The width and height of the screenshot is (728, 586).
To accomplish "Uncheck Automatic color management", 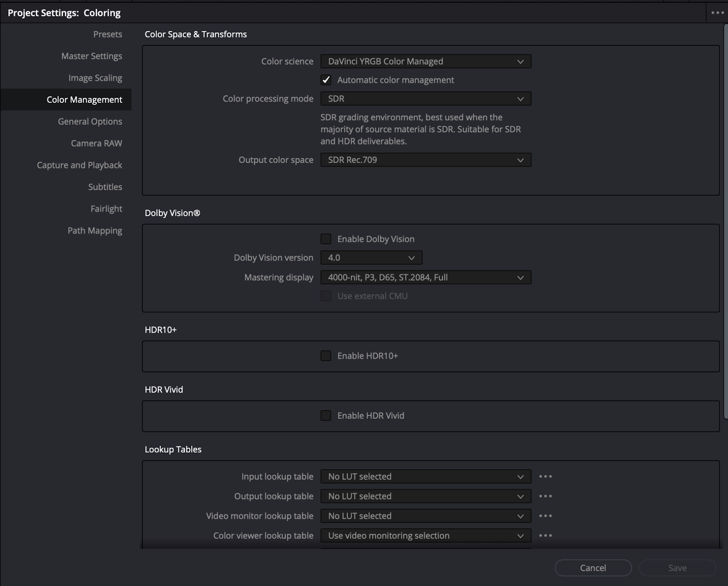I will [326, 80].
